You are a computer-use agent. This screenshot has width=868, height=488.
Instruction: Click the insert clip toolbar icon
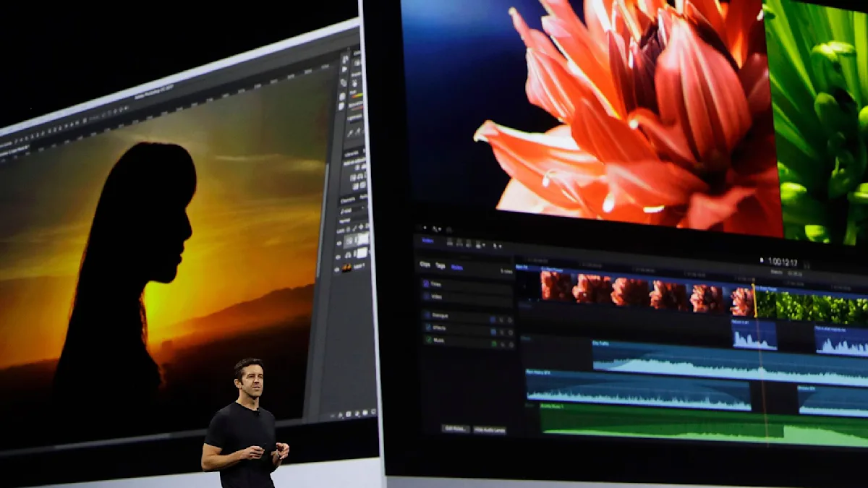pos(459,243)
